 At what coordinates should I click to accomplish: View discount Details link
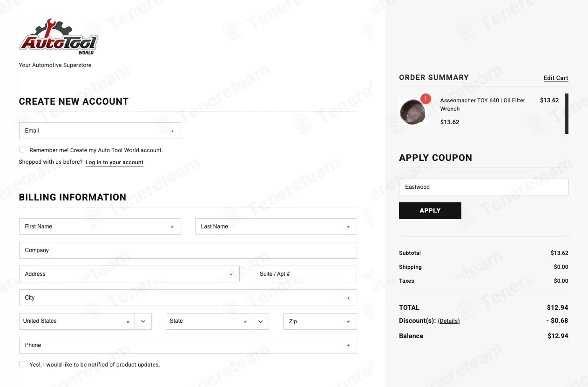tap(449, 321)
